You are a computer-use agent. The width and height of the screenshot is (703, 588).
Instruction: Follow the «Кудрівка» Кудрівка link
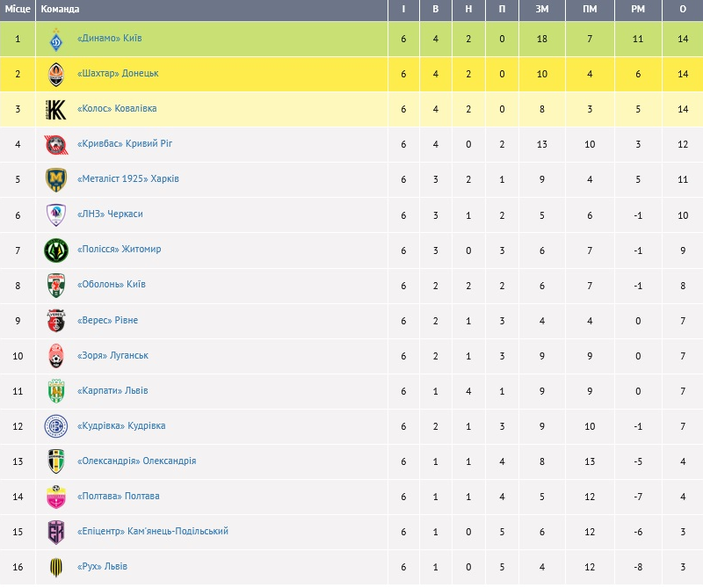tap(121, 425)
